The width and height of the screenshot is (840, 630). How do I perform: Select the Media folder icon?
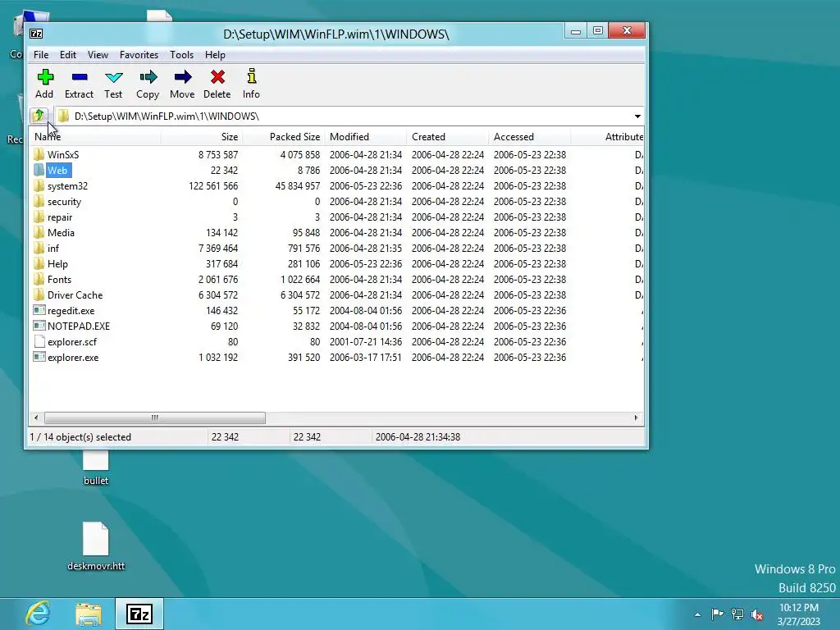39,232
